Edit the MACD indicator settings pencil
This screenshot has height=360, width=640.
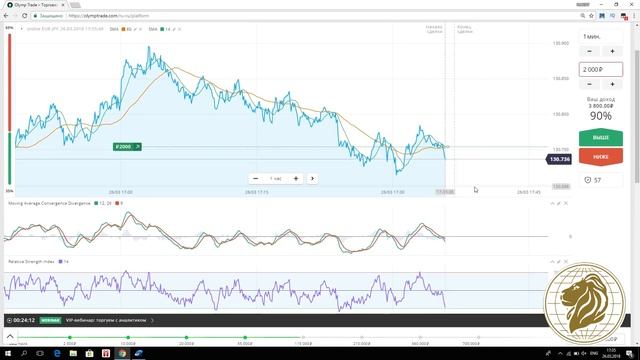point(559,203)
